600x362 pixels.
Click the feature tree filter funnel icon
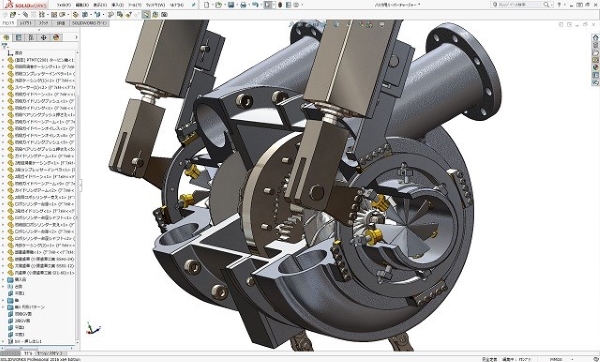coord(5,46)
